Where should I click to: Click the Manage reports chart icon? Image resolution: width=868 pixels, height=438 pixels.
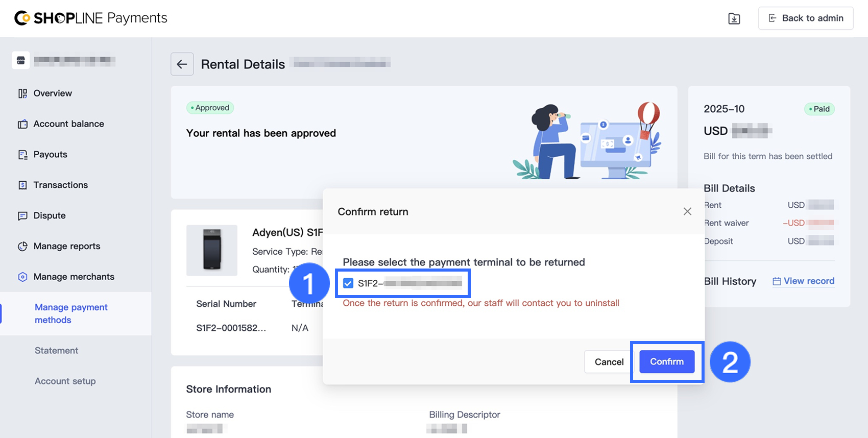point(22,247)
